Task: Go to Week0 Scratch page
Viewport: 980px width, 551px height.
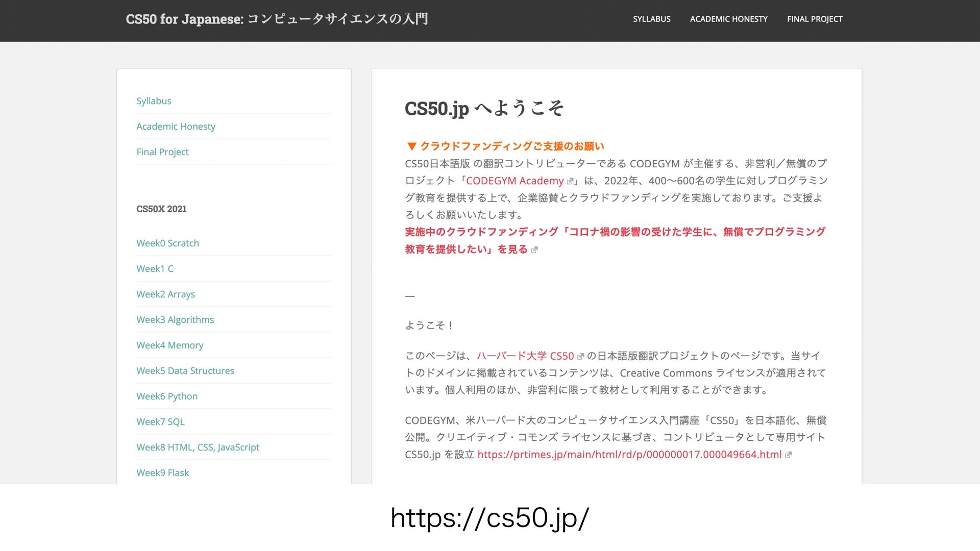Action: click(167, 243)
